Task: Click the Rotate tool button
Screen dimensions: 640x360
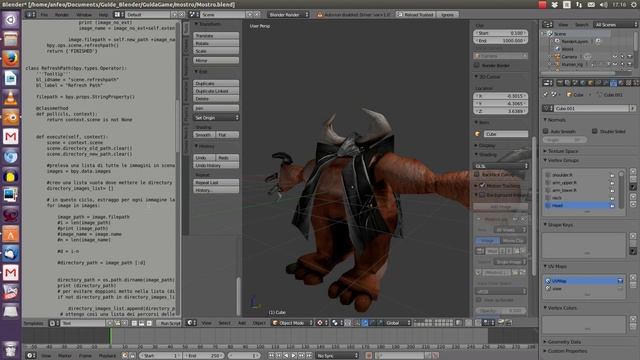Action: [216, 43]
